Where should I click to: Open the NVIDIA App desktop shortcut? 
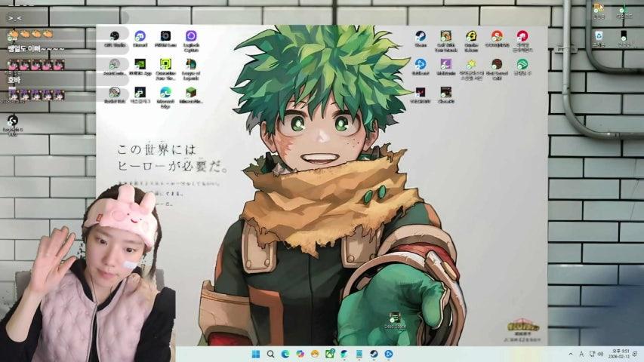click(140, 68)
